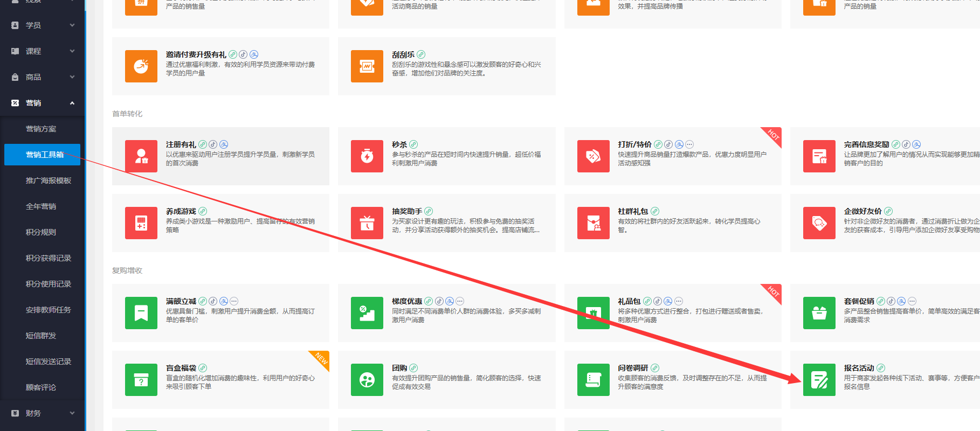Open the 养成游戏 icon
Image resolution: width=980 pixels, height=431 pixels.
tap(141, 223)
